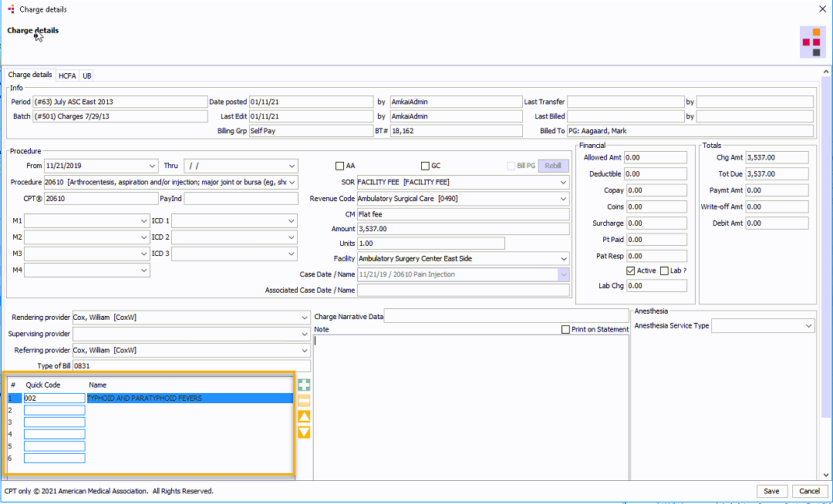Open the M1 modifier dropdown
The width and height of the screenshot is (833, 504).
pyautogui.click(x=144, y=220)
